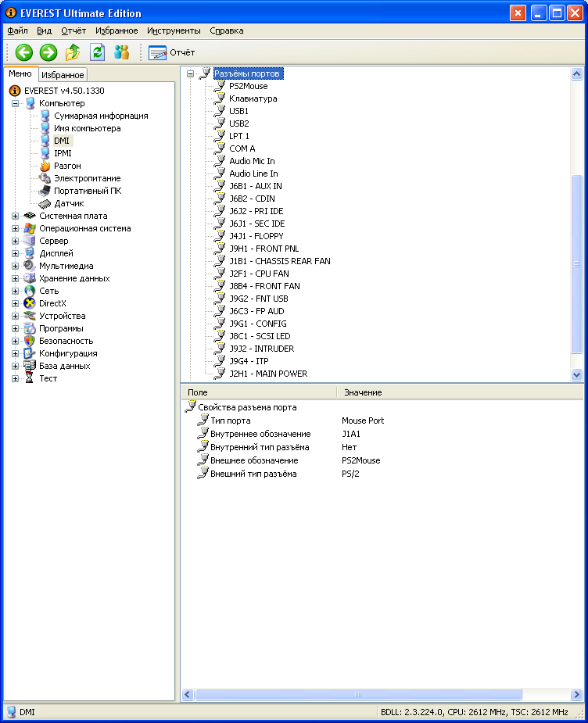Open the Вид menu

(x=45, y=31)
